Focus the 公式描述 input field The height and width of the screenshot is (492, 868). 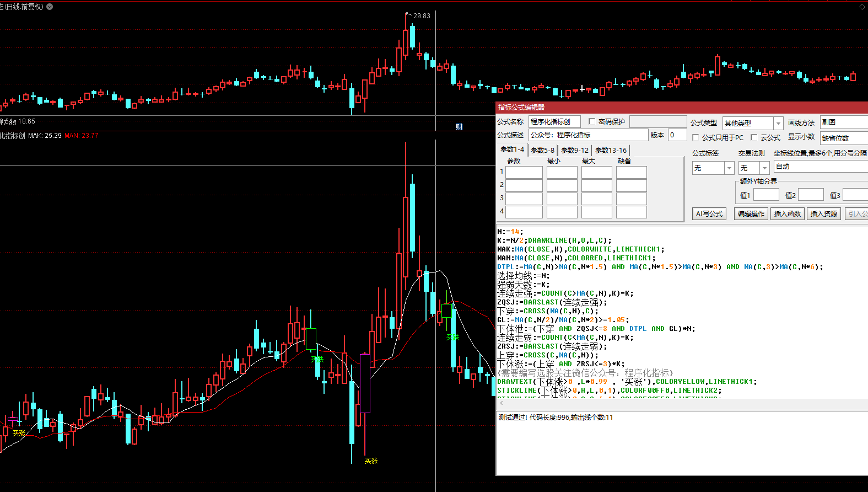tap(587, 135)
